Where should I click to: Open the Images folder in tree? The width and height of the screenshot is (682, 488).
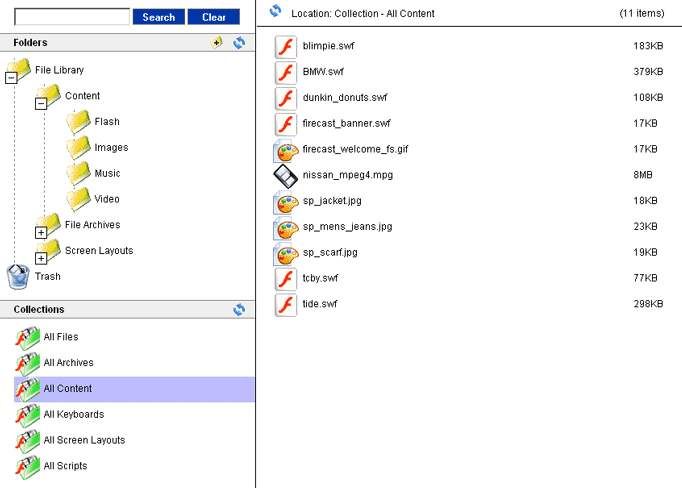click(x=110, y=148)
